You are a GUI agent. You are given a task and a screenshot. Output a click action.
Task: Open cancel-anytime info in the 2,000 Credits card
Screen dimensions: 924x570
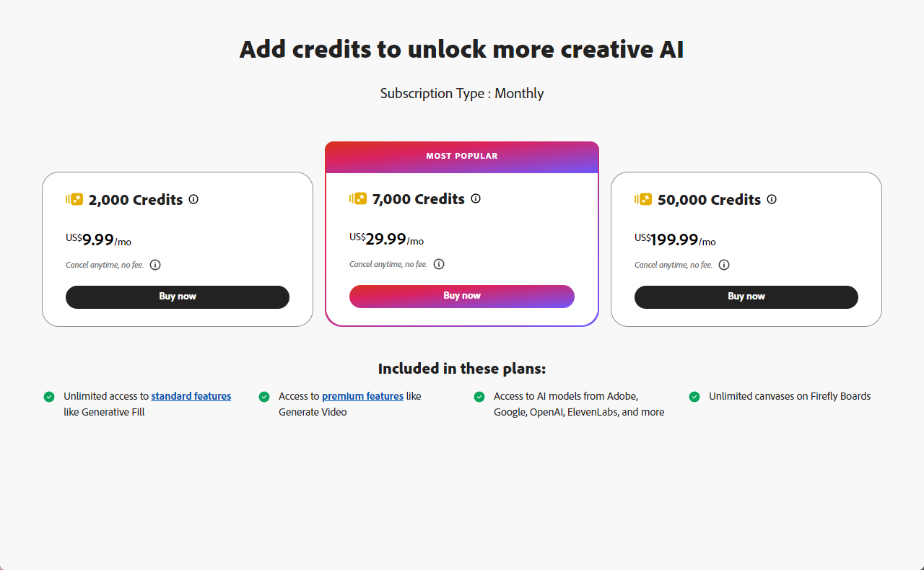point(155,265)
